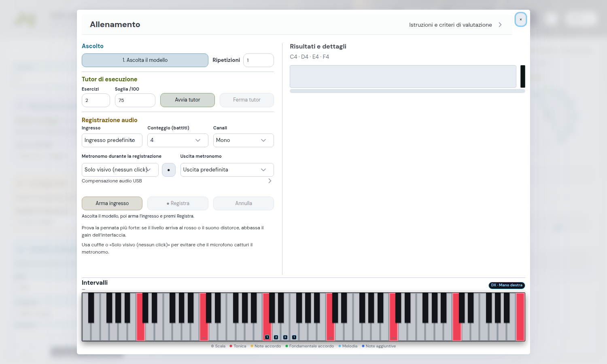Open the Ingresso input device dropdown
607x364 pixels.
[x=112, y=140]
